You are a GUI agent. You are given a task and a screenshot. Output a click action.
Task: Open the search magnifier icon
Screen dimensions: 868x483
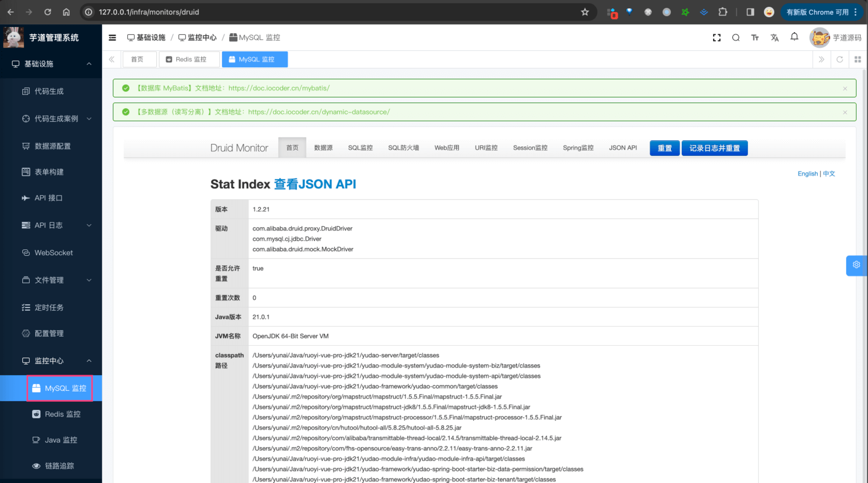pyautogui.click(x=736, y=38)
